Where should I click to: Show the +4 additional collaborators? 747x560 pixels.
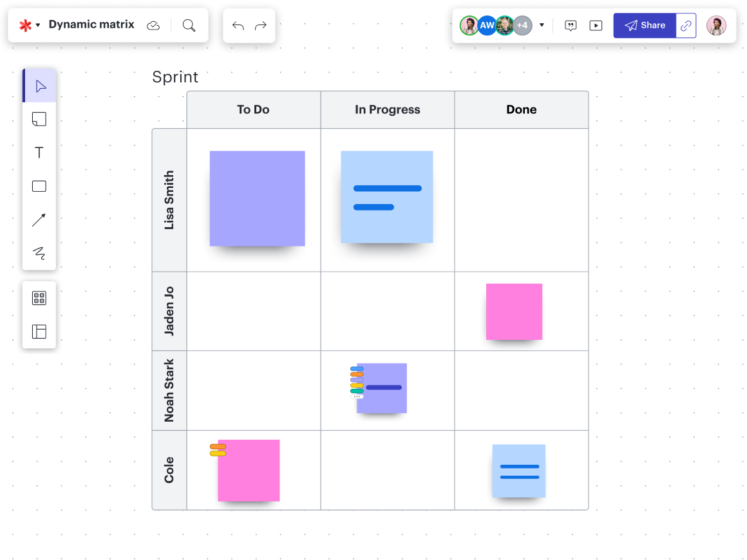pos(522,26)
